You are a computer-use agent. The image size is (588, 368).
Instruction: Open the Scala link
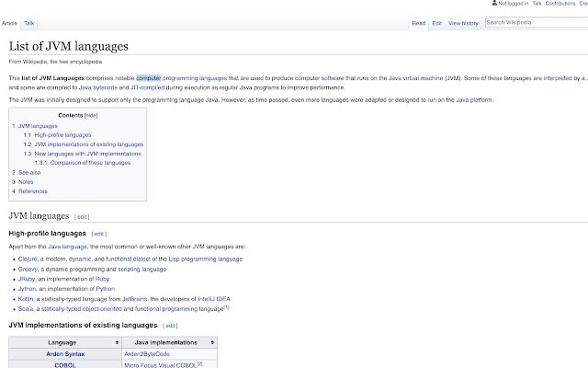(26, 309)
